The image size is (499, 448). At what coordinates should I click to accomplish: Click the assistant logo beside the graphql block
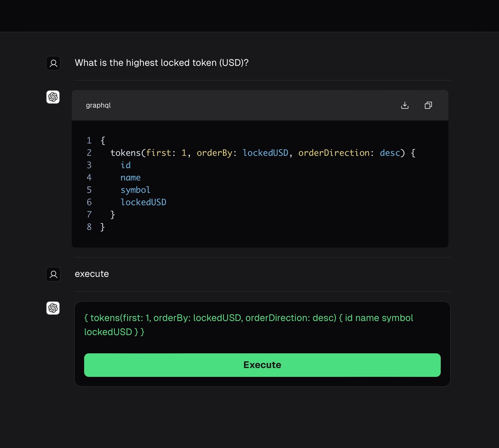point(53,97)
